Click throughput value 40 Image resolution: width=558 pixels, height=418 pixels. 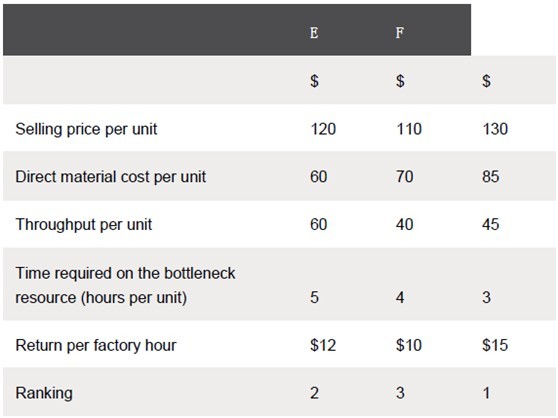coord(405,224)
